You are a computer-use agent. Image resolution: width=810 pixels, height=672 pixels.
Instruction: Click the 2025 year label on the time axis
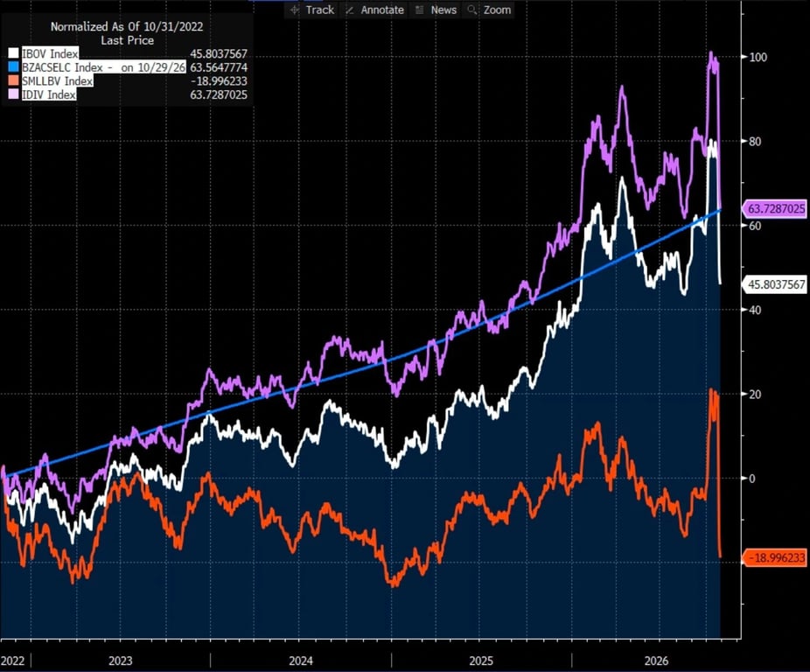click(x=481, y=661)
